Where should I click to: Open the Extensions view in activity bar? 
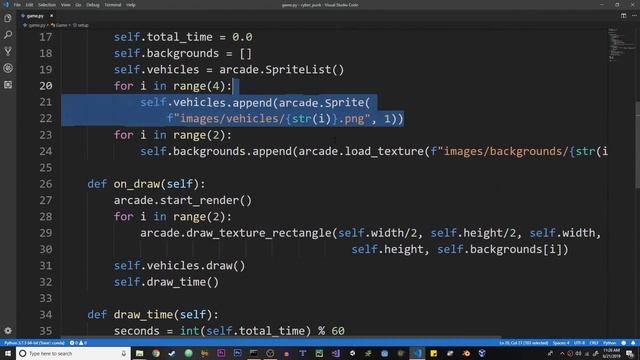coord(8,85)
